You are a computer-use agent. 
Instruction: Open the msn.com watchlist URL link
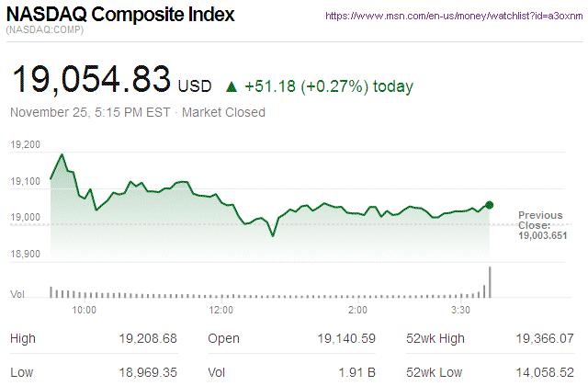(455, 17)
